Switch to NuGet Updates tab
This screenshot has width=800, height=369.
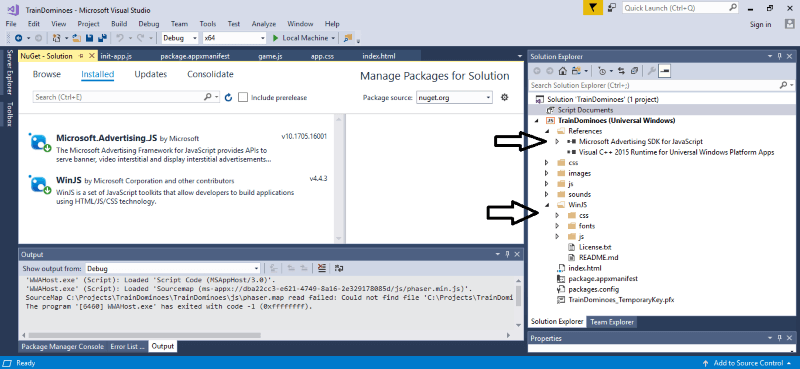tap(151, 75)
